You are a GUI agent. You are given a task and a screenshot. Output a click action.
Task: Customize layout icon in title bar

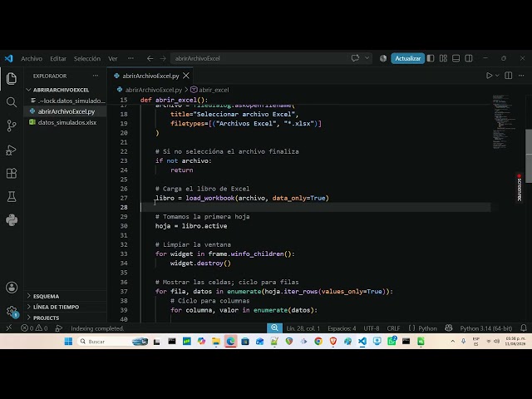tap(443, 58)
